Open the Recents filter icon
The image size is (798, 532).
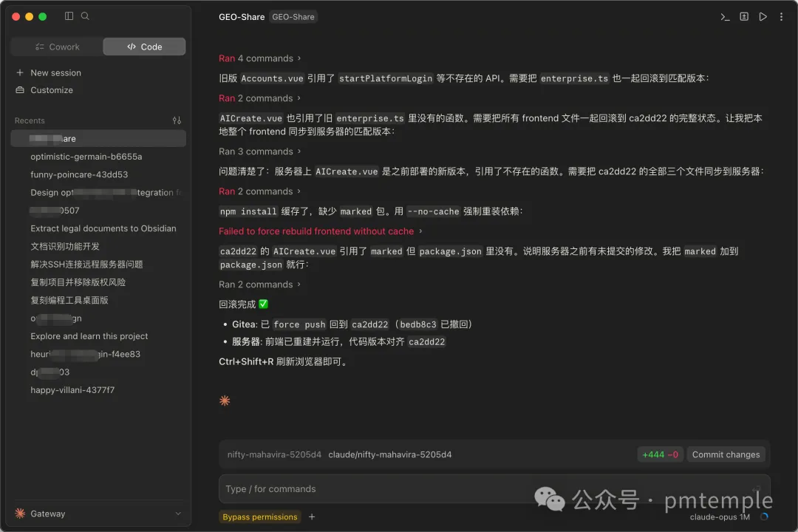tap(177, 120)
